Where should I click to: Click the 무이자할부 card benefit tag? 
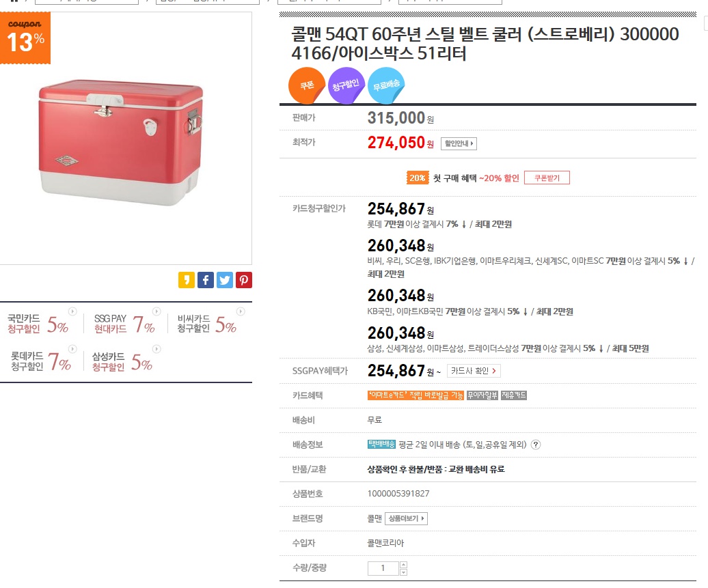(x=482, y=395)
